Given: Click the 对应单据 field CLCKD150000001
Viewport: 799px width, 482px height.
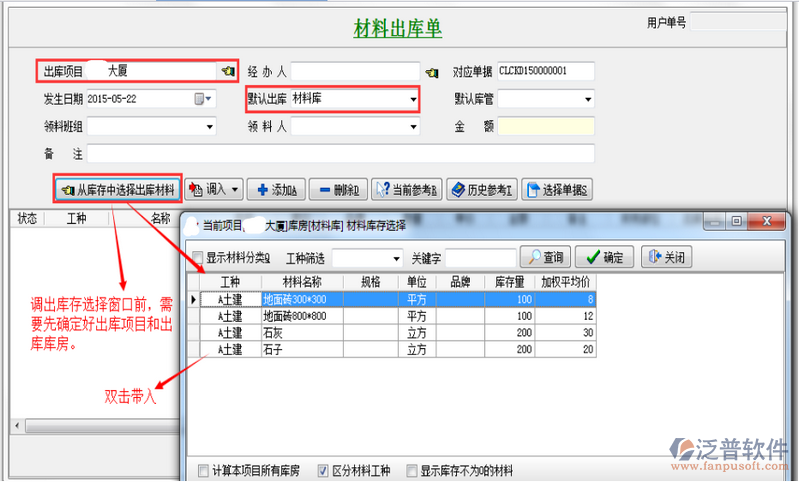Looking at the screenshot, I should click(546, 71).
